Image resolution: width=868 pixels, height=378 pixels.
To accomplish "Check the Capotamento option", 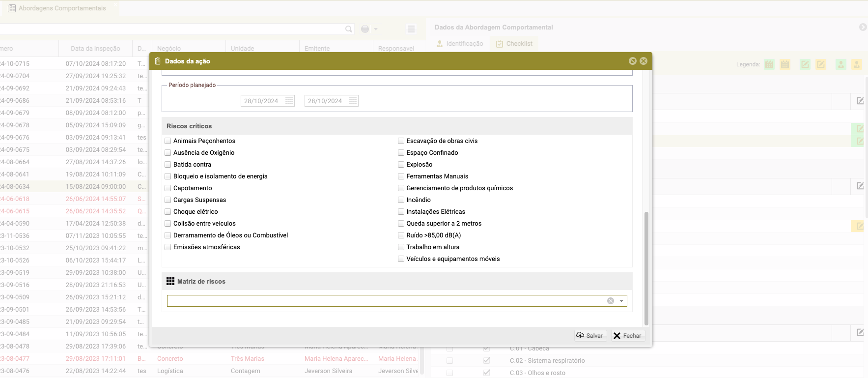I will pos(168,188).
